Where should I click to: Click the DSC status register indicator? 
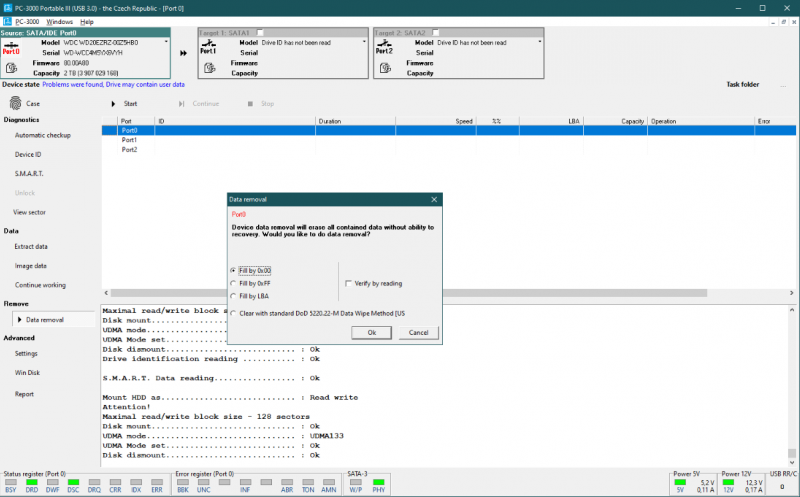click(x=73, y=482)
